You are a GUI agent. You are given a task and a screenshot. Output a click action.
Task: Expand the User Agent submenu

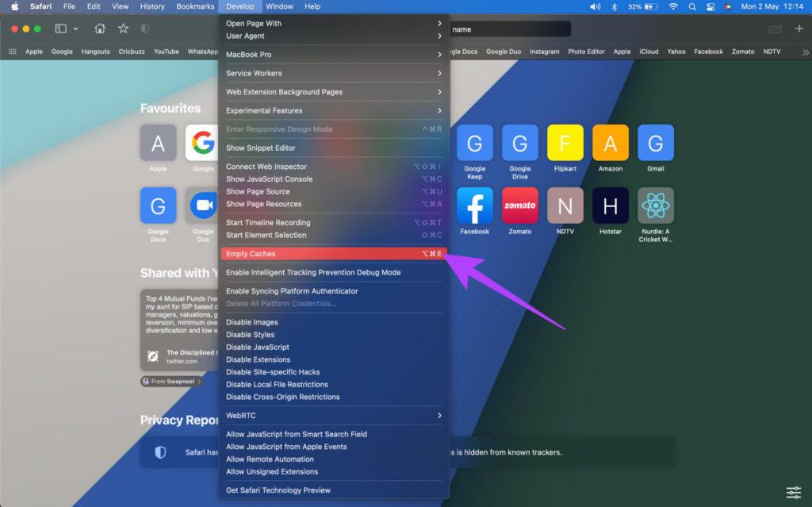point(334,36)
